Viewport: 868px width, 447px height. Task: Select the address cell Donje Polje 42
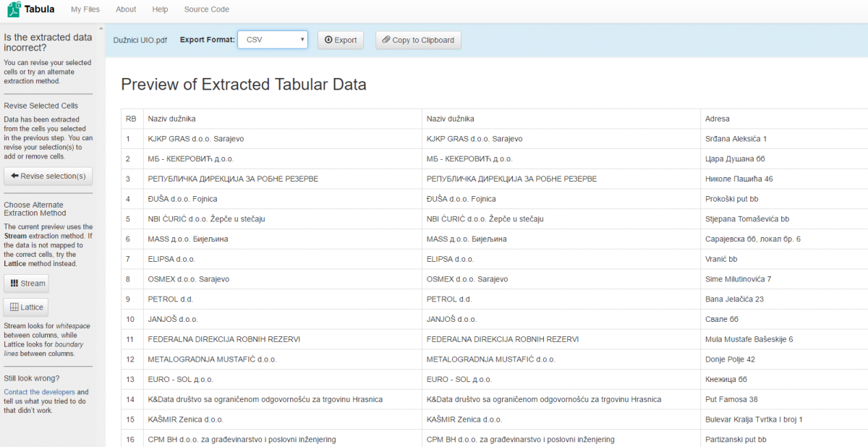pyautogui.click(x=784, y=359)
